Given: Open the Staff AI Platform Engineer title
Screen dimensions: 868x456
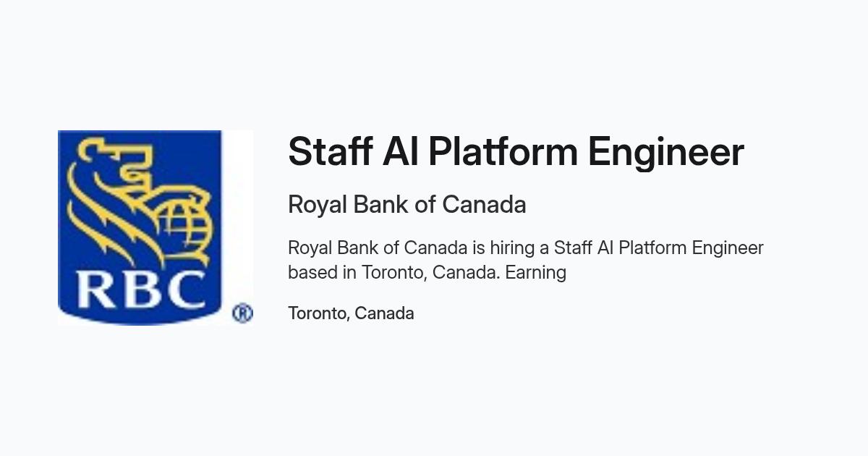Looking at the screenshot, I should point(516,153).
